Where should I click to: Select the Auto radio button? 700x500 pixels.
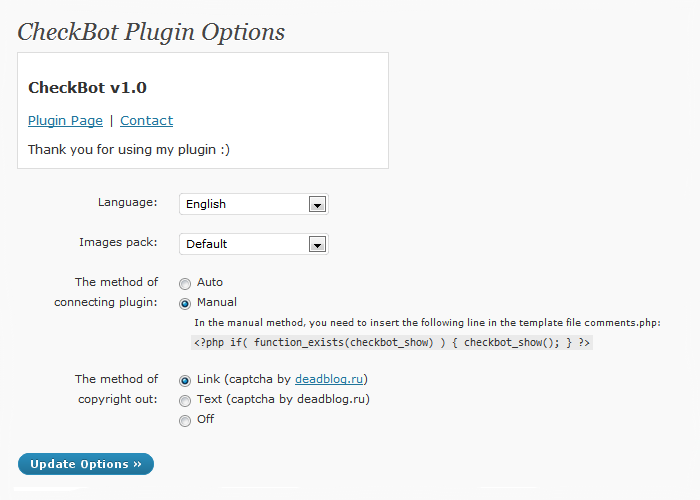[x=185, y=283]
